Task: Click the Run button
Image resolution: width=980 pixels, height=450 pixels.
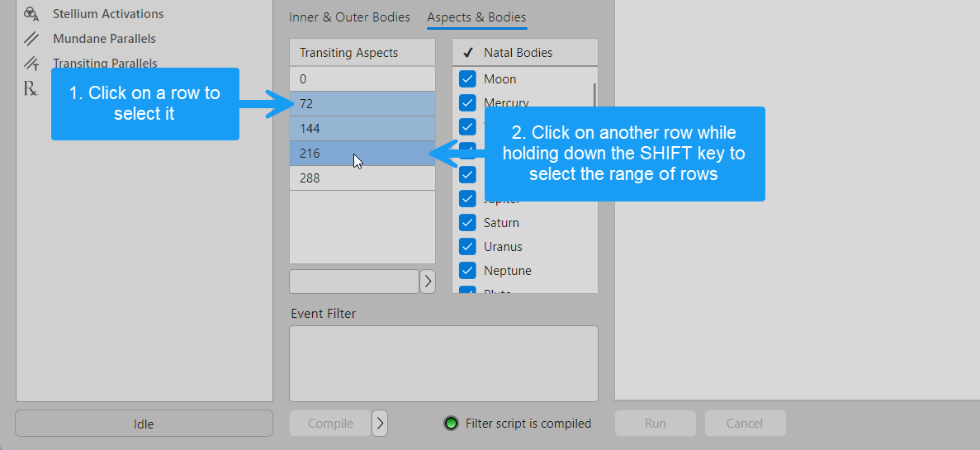Action: (655, 423)
